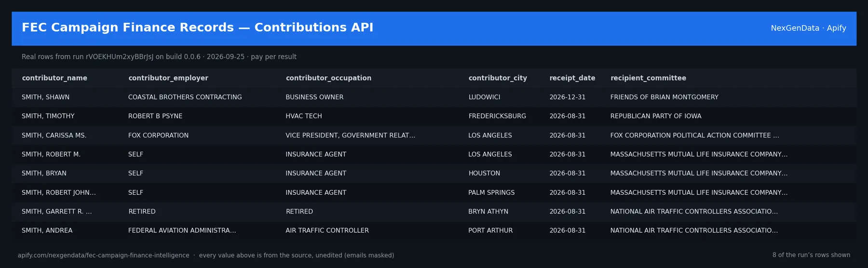Click '8 of the run's rows shown'
The image size is (868, 268).
811,255
